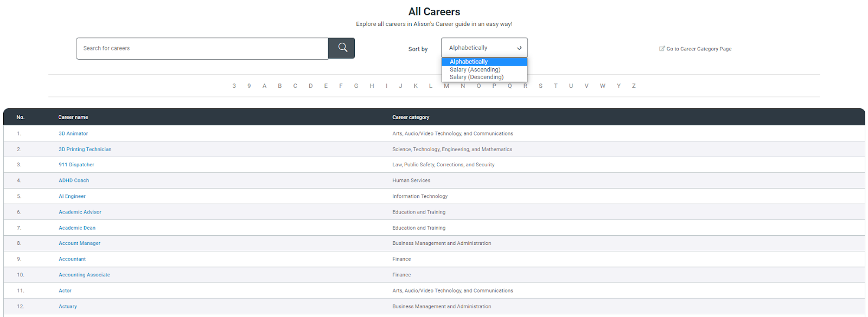Filter careers by letter S
Screen dimensions: 868x317
[x=540, y=86]
